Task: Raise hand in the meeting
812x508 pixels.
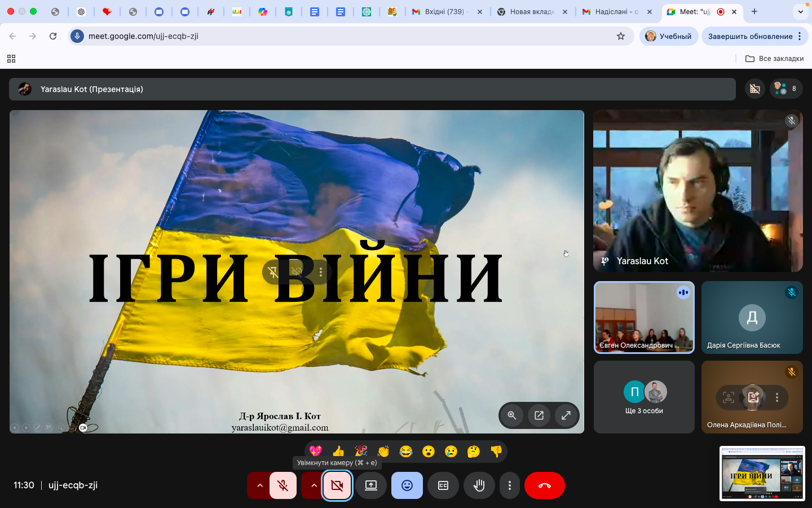Action: [x=479, y=485]
